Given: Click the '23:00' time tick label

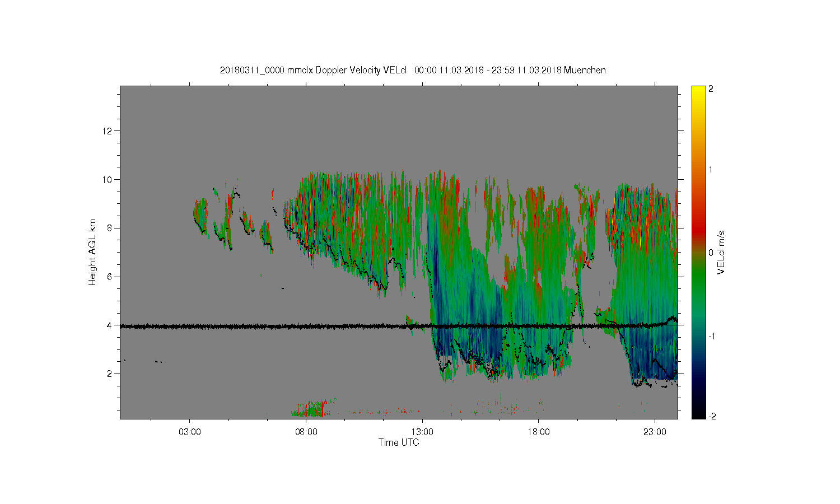Looking at the screenshot, I should tap(655, 432).
